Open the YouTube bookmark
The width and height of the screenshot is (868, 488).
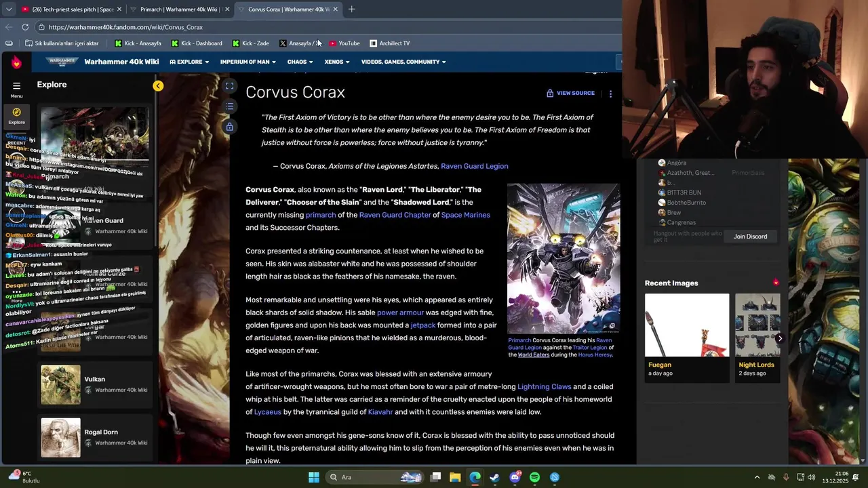point(344,43)
